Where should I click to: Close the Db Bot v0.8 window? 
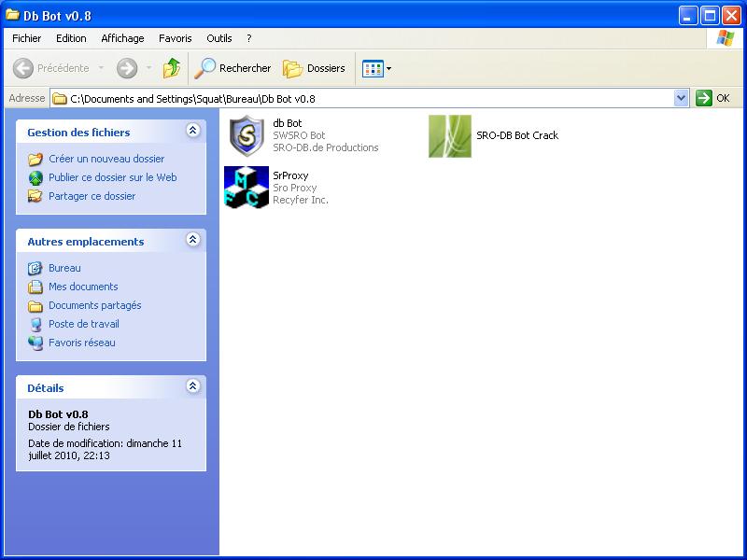click(731, 16)
